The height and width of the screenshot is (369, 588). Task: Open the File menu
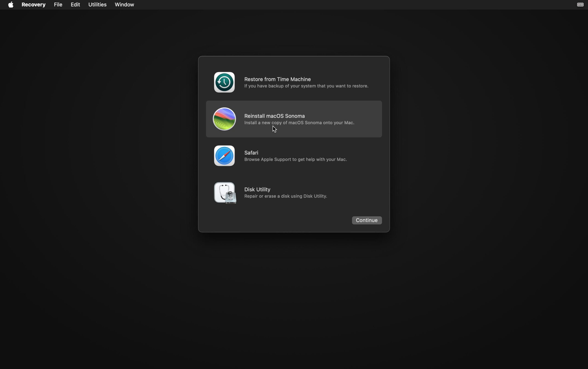[58, 5]
